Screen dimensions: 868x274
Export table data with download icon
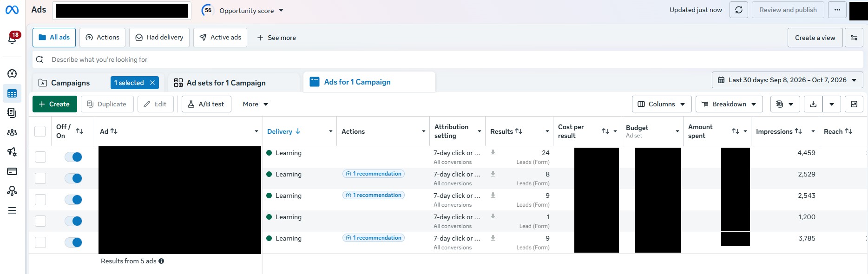pos(813,104)
